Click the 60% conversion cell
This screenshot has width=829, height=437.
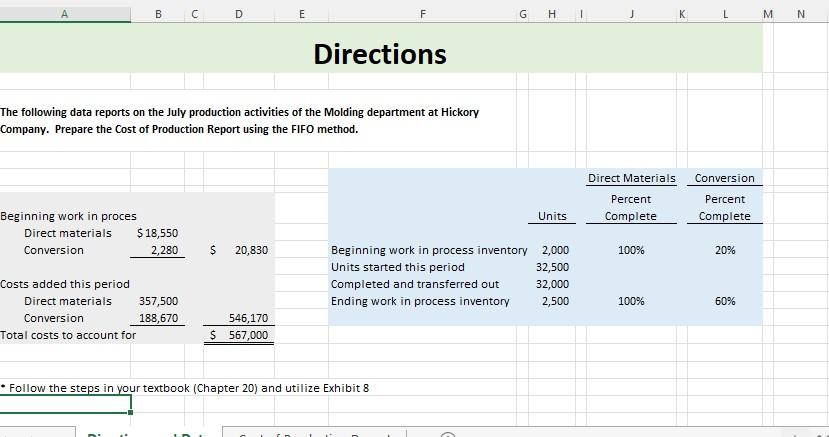[x=725, y=301]
